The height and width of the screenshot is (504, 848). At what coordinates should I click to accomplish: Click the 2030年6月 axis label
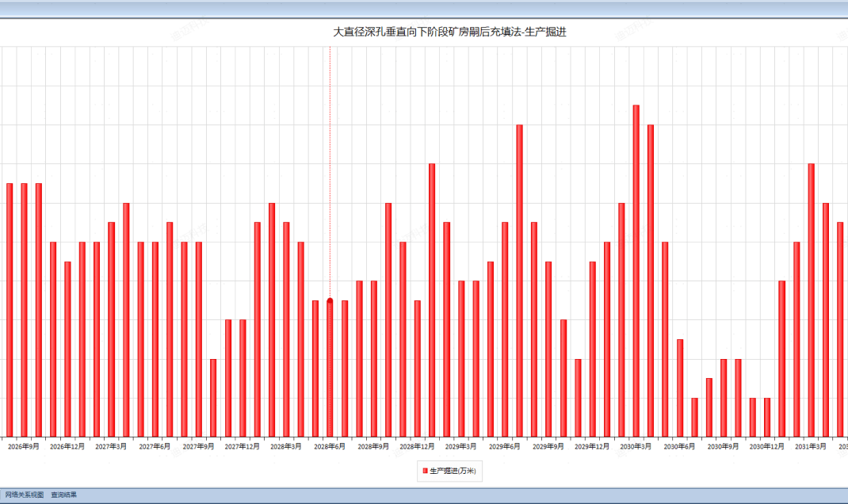pyautogui.click(x=680, y=447)
